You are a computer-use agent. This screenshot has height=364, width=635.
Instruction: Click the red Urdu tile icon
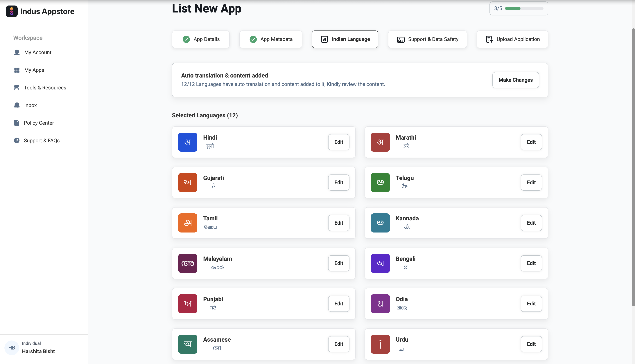(x=380, y=344)
